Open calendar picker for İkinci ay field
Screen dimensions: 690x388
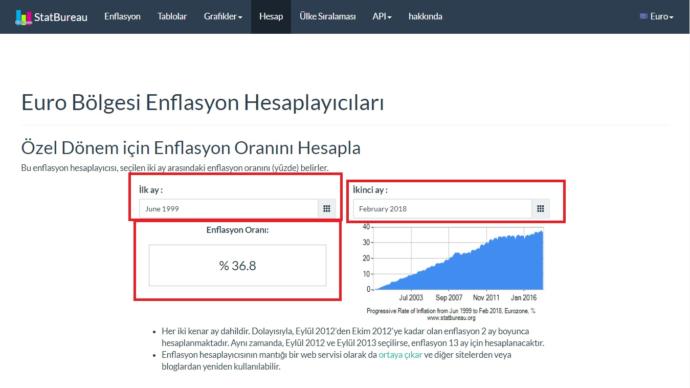(x=540, y=209)
